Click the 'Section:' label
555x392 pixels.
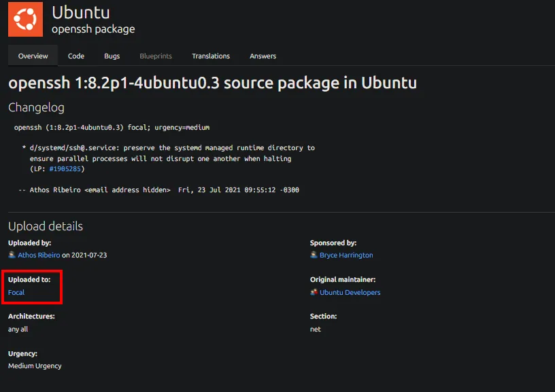click(x=323, y=317)
